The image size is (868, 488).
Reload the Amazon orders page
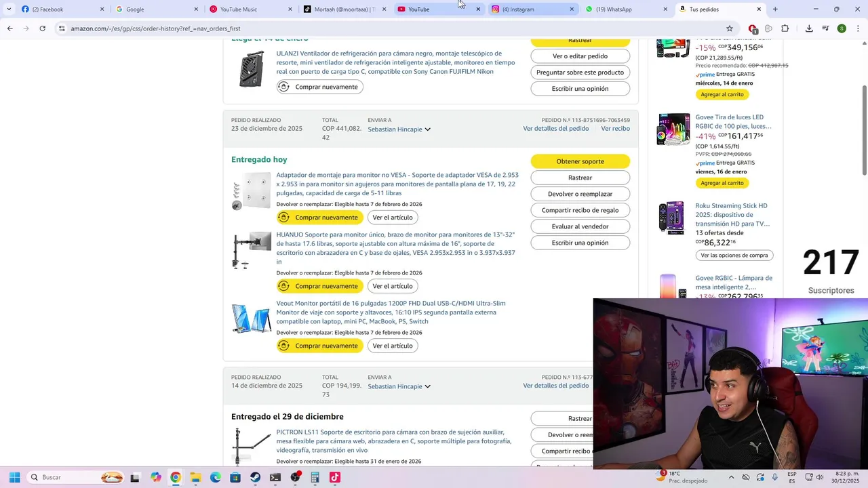click(42, 28)
